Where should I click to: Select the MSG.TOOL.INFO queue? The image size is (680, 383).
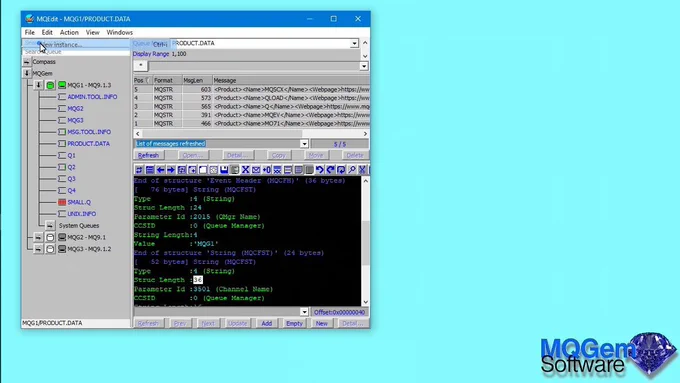pyautogui.click(x=89, y=132)
